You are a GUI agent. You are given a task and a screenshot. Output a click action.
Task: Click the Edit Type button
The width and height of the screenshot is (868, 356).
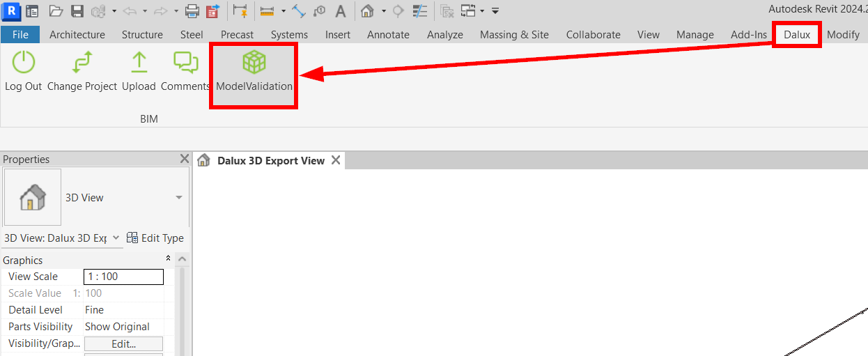coord(155,238)
